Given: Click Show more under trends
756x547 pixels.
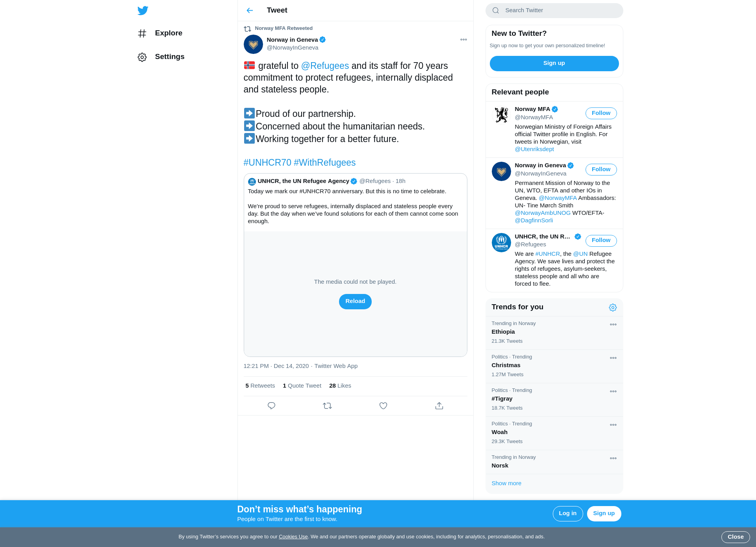Looking at the screenshot, I should coord(506,483).
